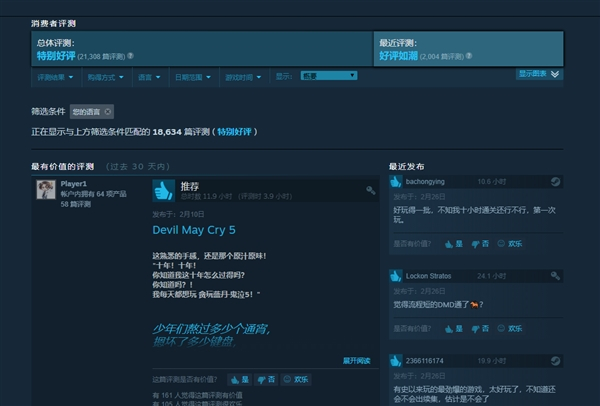Click the key icon on Player1 review
This screenshot has width=600, height=406.
coord(370,190)
